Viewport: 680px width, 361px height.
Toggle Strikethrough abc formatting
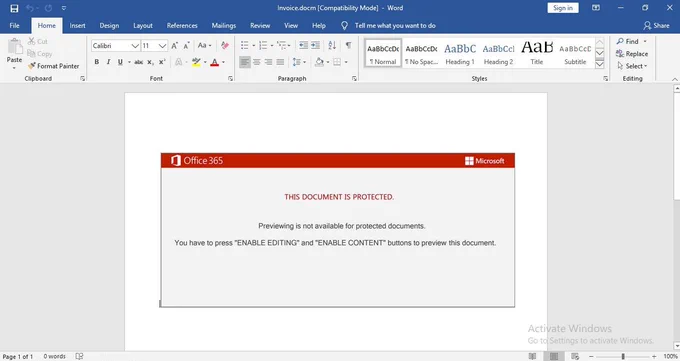138,62
